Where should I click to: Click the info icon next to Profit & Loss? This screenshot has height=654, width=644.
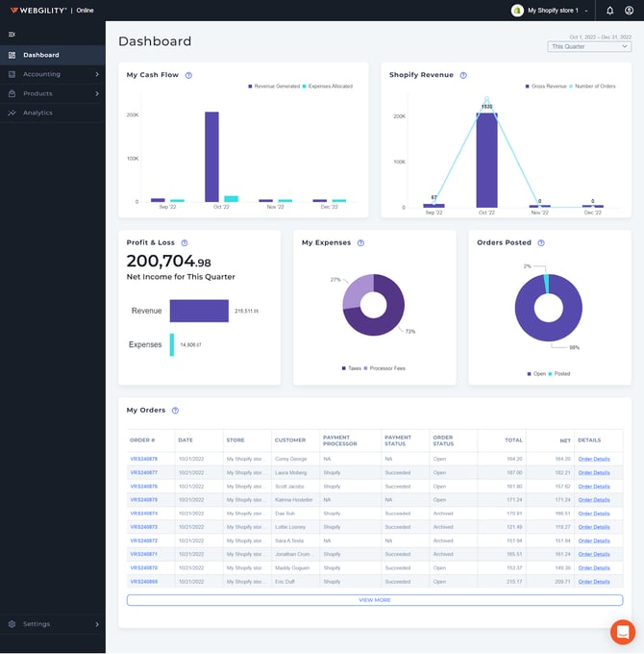[x=185, y=243]
